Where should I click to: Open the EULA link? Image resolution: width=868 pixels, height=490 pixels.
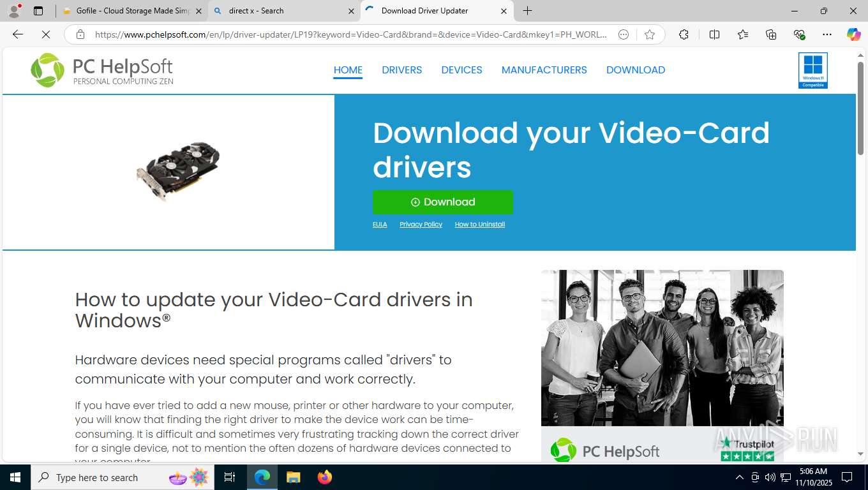pos(380,225)
